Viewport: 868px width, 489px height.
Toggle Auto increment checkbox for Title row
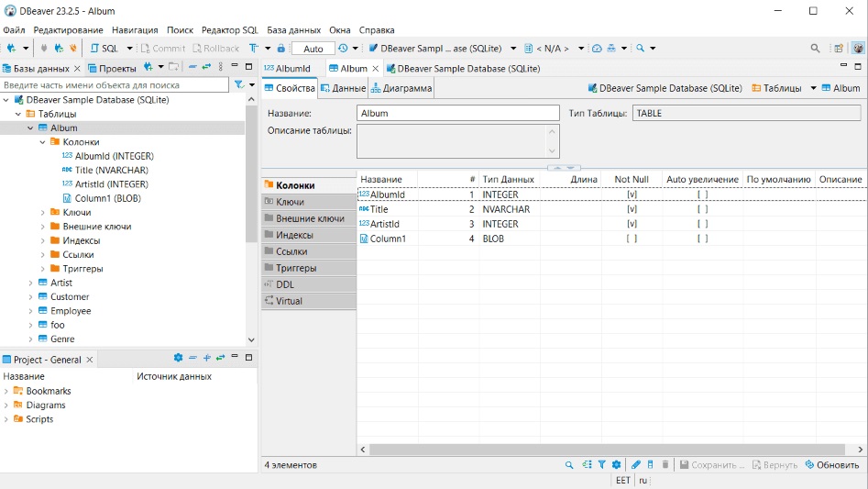pyautogui.click(x=702, y=209)
